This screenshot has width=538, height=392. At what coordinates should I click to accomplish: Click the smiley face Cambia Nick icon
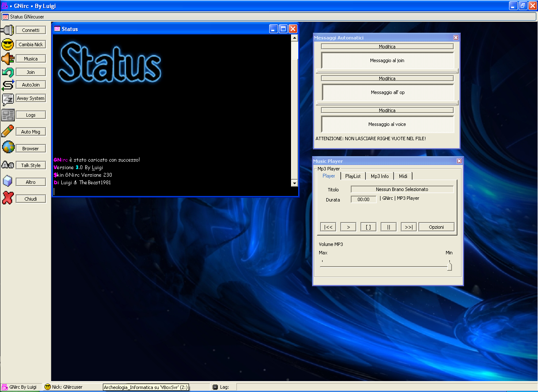[x=8, y=44]
